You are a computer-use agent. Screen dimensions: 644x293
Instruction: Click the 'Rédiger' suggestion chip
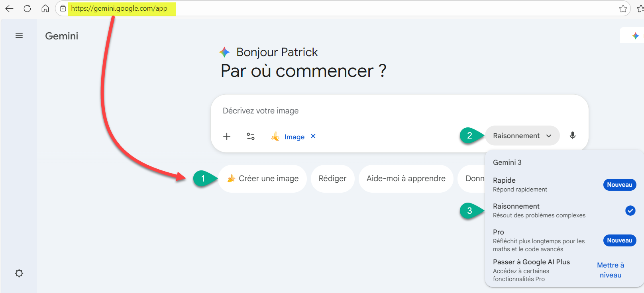332,179
